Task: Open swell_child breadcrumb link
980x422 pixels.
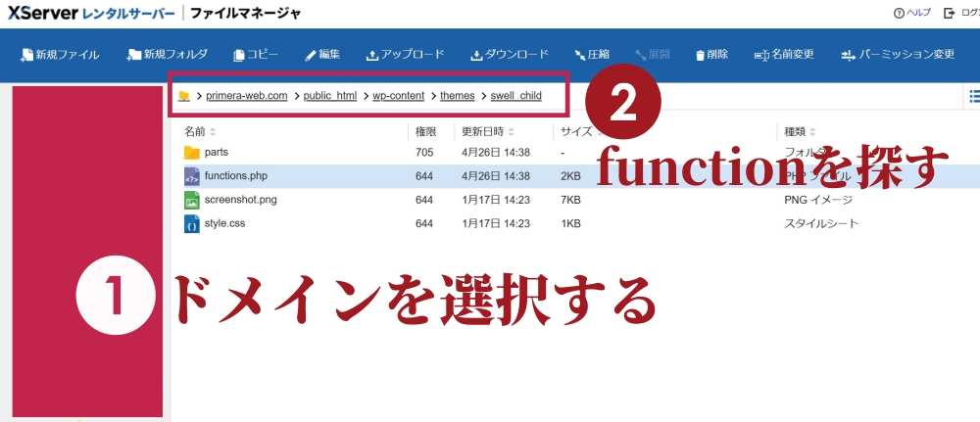Action: coord(516,96)
